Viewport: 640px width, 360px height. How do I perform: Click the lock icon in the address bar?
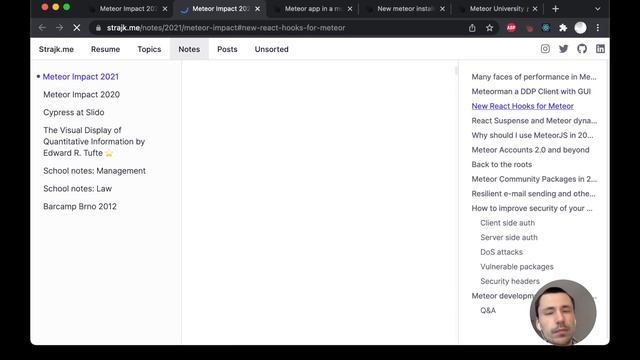point(98,28)
